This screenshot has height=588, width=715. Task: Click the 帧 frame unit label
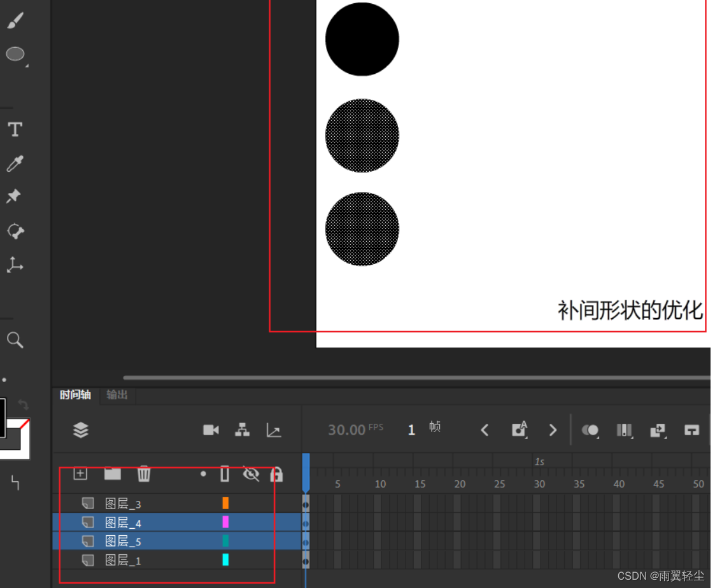(x=435, y=427)
